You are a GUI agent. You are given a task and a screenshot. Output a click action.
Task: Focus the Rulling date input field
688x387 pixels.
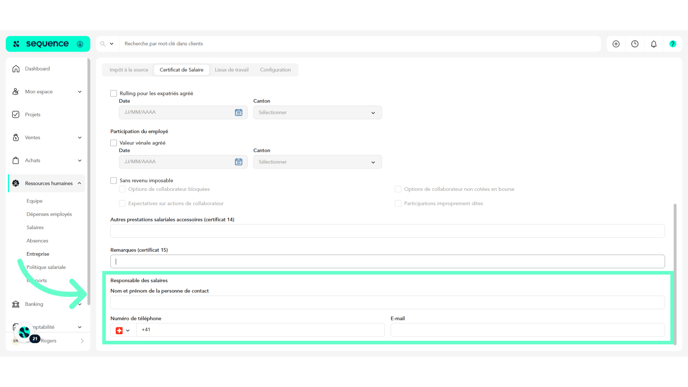(183, 112)
